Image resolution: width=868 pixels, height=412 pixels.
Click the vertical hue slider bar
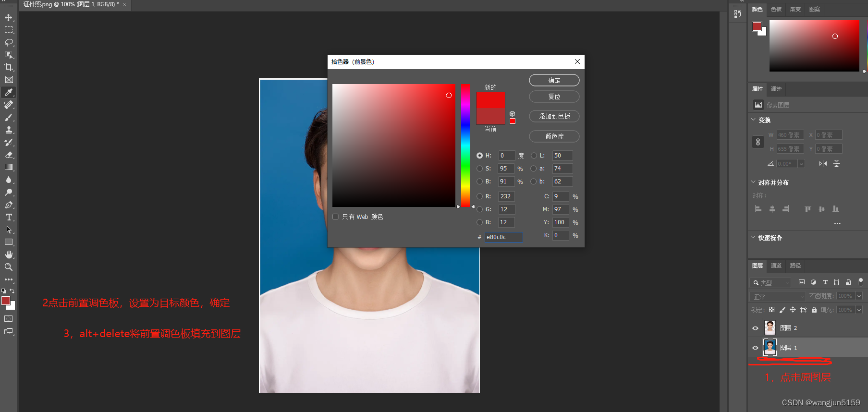465,145
